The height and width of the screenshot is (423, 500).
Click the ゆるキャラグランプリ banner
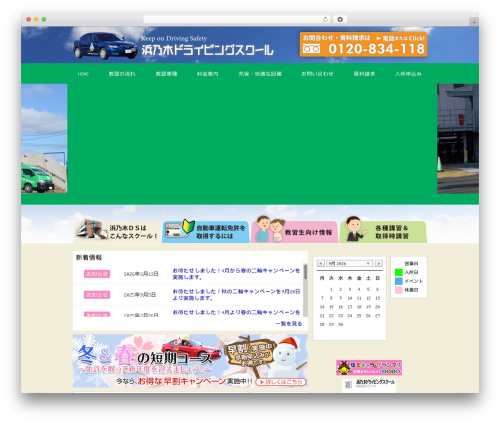[369, 368]
